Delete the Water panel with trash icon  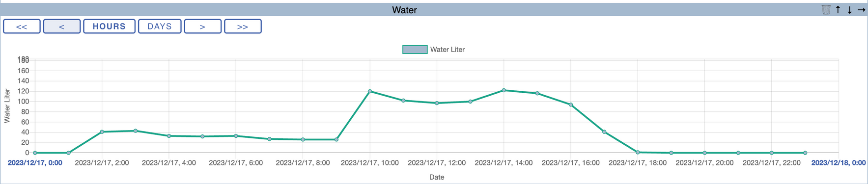tap(826, 10)
